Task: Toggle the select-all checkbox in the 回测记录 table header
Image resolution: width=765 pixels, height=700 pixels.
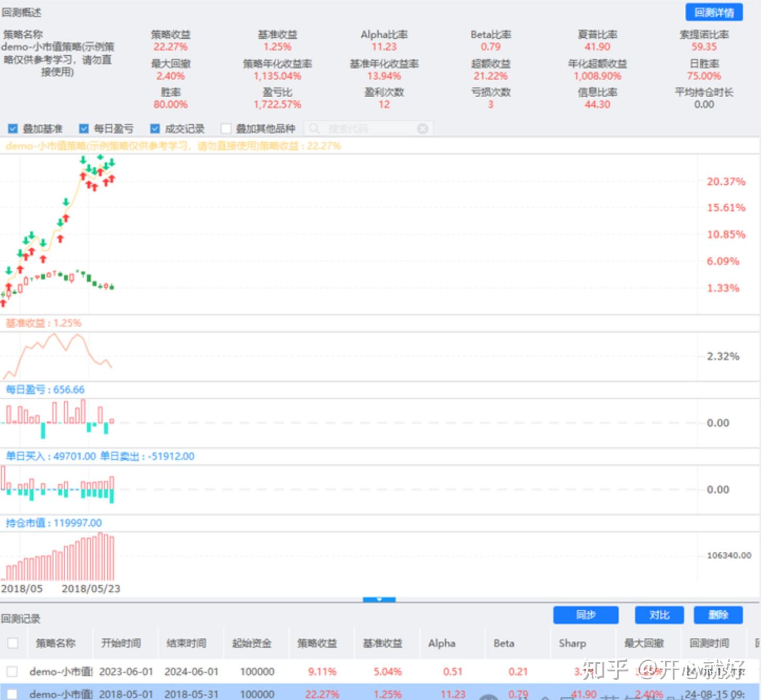Action: [13, 642]
